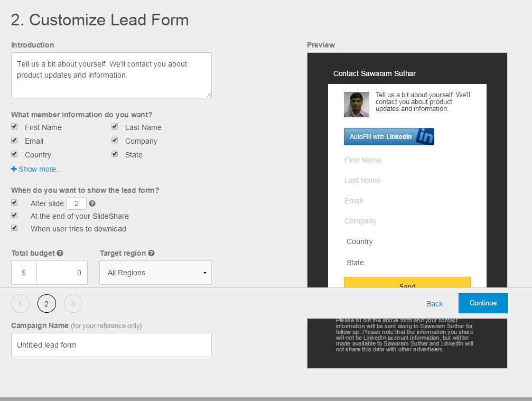Click the help icon next to After slide

pyautogui.click(x=92, y=203)
